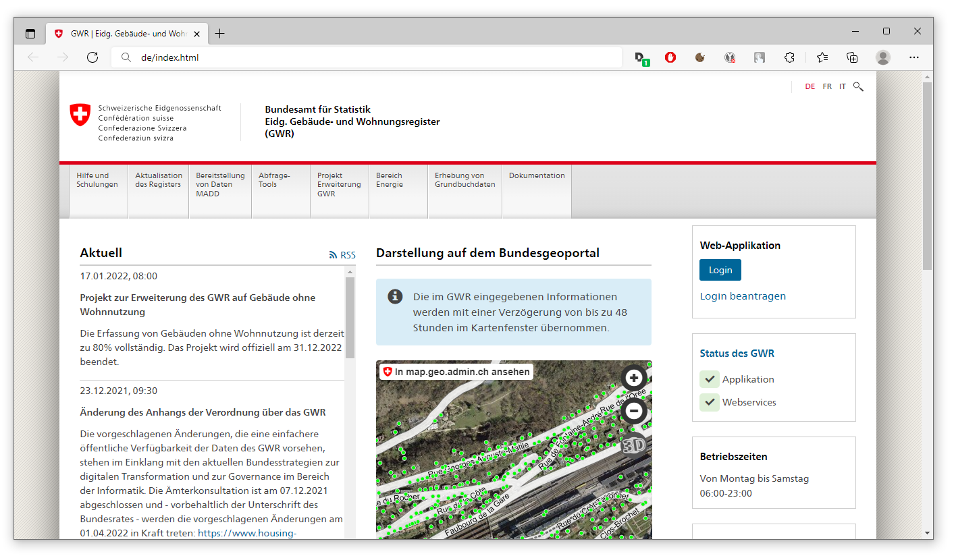This screenshot has width=954, height=560.
Task: Open the RSS feed link
Action: (x=342, y=255)
